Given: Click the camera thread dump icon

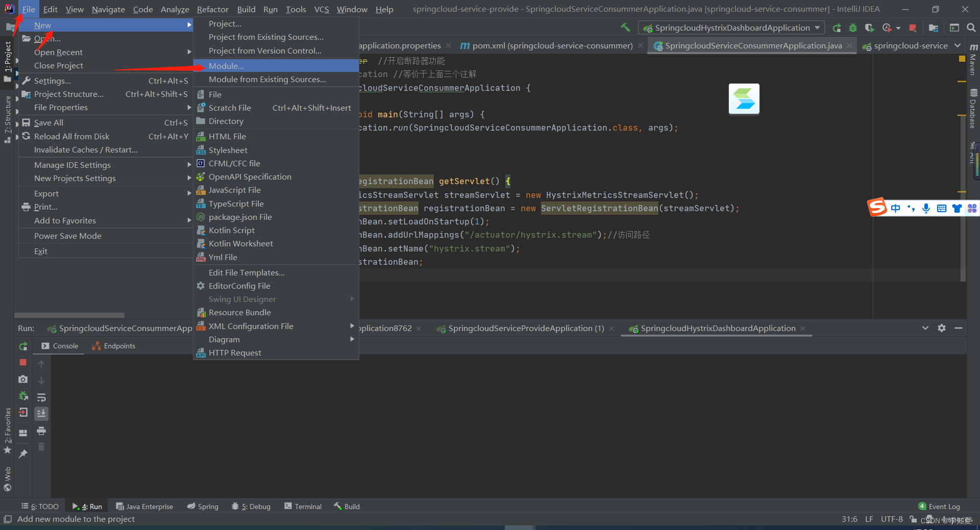Looking at the screenshot, I should [x=23, y=380].
